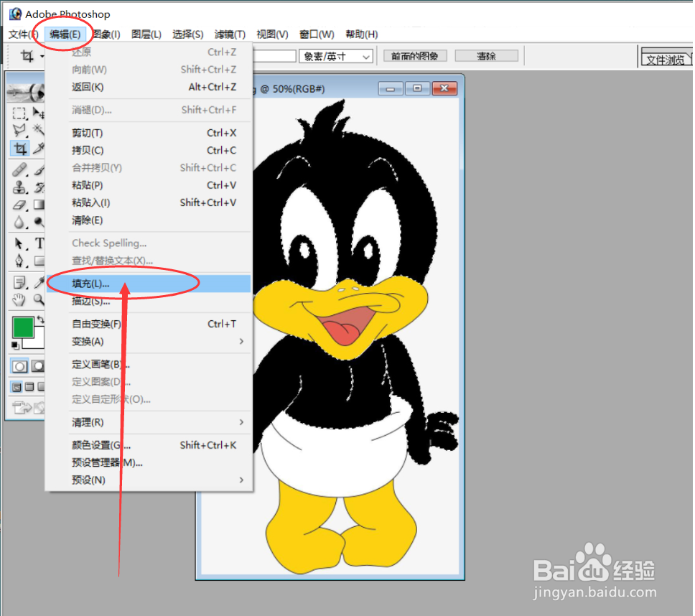Select the Magic Wand tool
Image resolution: width=695 pixels, height=616 pixels.
click(x=39, y=130)
